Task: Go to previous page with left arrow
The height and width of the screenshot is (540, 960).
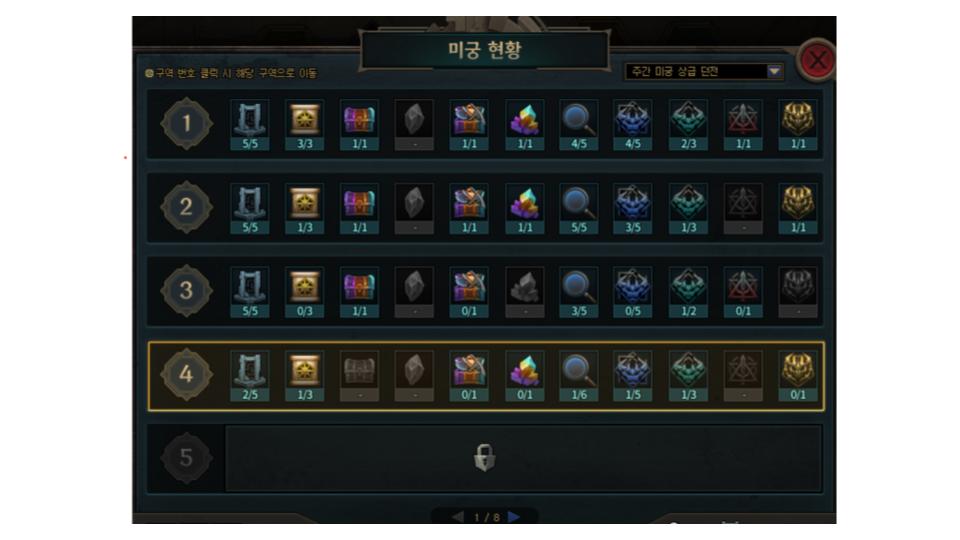Action: [457, 517]
